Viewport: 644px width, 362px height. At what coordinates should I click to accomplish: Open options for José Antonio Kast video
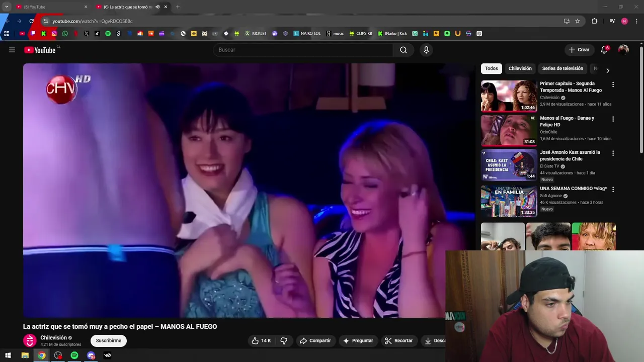[x=613, y=153]
